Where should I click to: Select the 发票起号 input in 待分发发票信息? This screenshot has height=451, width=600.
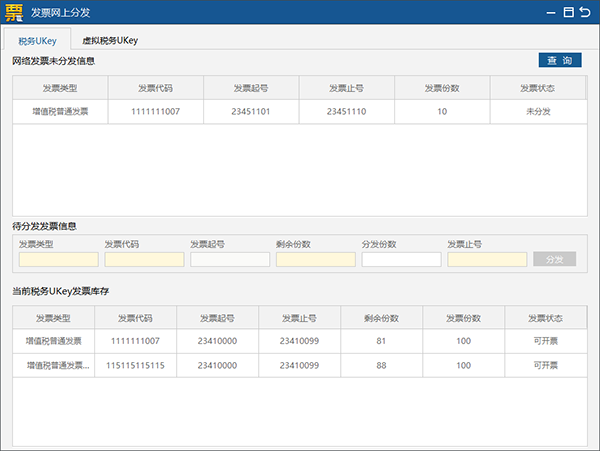[230, 259]
